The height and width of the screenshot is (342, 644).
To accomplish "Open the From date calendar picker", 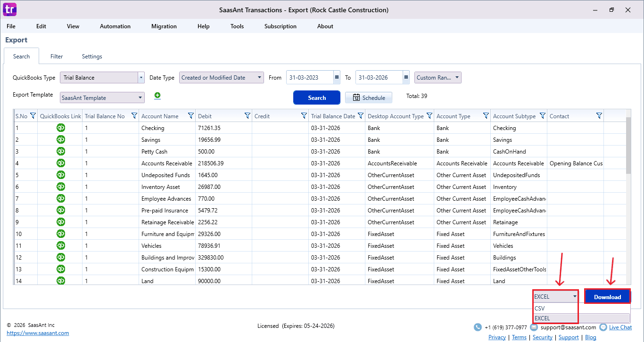I will [x=336, y=77].
